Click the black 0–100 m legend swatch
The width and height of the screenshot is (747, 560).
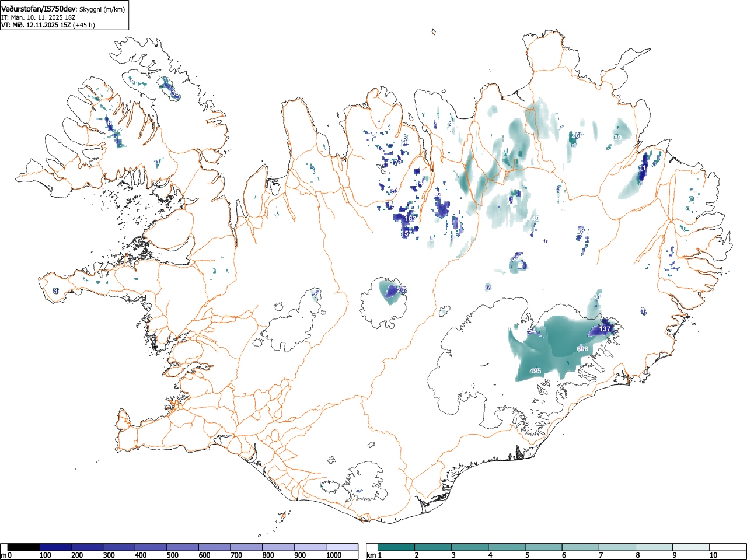click(x=24, y=547)
